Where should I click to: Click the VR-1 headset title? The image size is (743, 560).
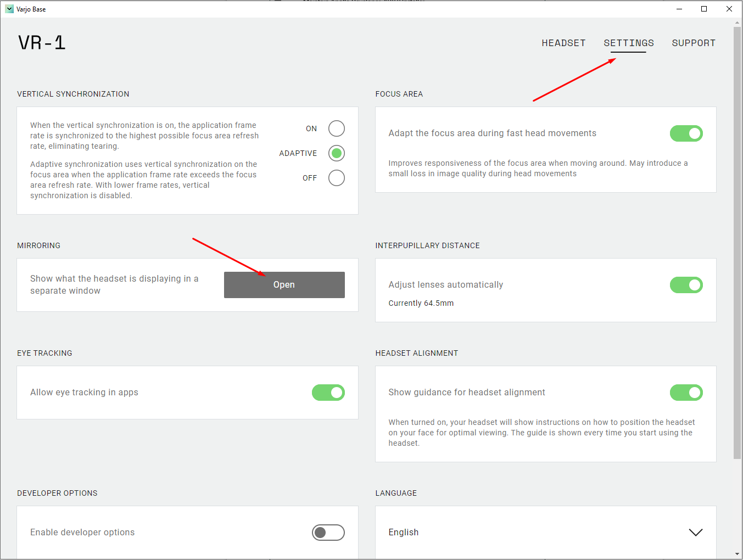pos(42,43)
